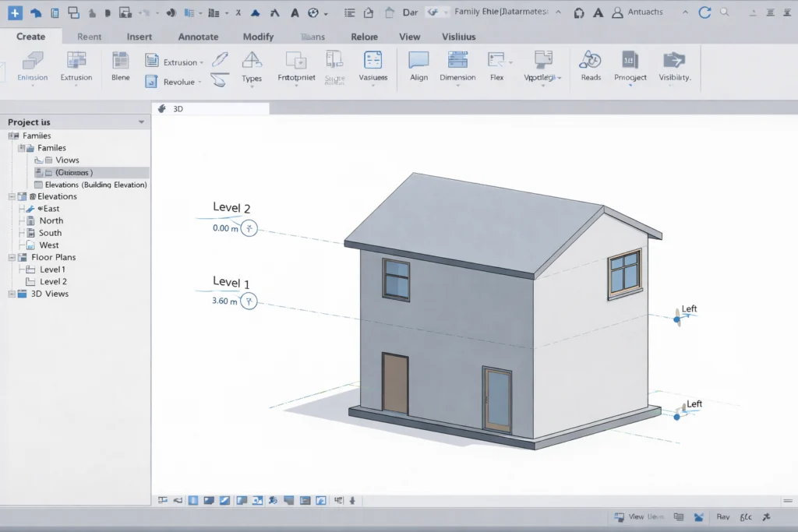
Task: Switch to the Modify ribbon tab
Action: pos(258,37)
